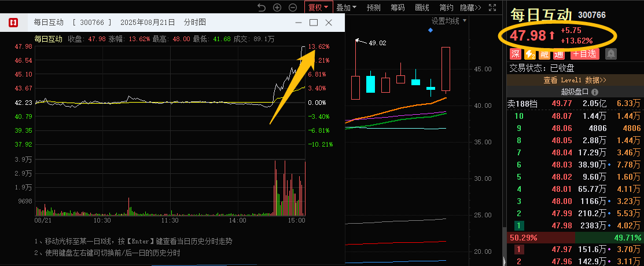The width and height of the screenshot is (644, 266).
Task: Click the 2.05亿 volume value
Action: pyautogui.click(x=595, y=104)
